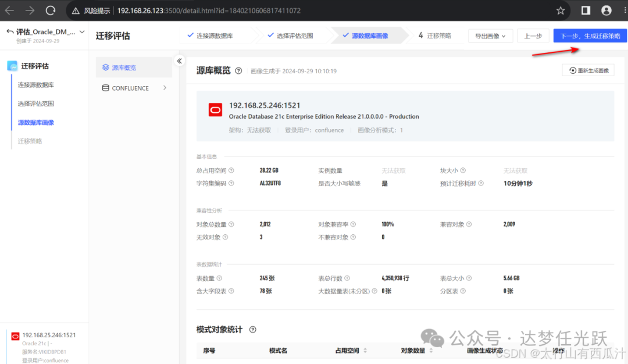Click the CONFLUENCE database schema icon
Screen dimensions: 628x364
pos(105,88)
